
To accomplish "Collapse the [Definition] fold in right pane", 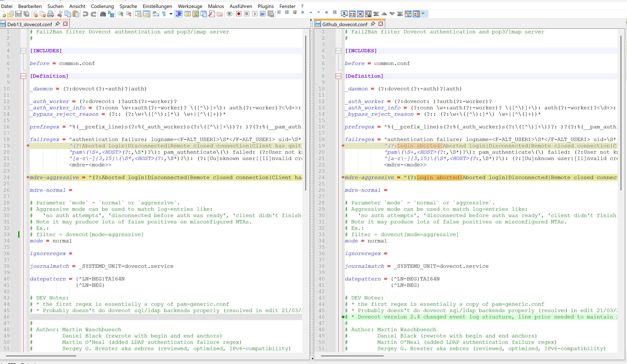I will point(338,76).
